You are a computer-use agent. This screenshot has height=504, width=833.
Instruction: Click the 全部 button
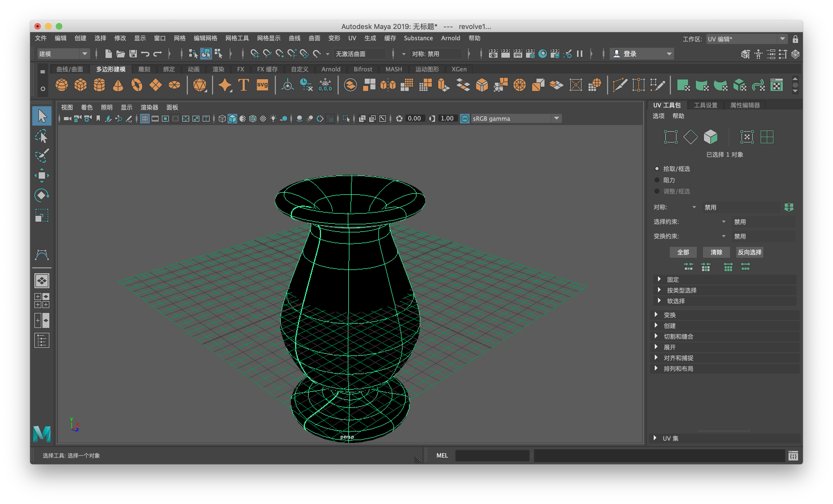[x=683, y=252]
